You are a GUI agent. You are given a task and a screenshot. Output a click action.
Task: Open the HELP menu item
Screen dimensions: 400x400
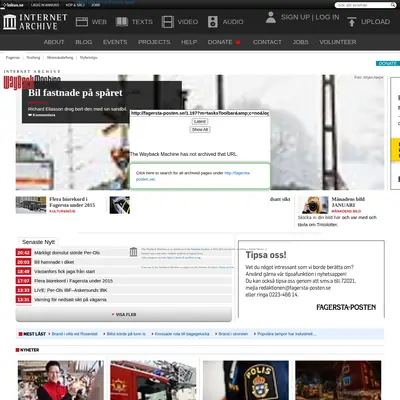(189, 42)
